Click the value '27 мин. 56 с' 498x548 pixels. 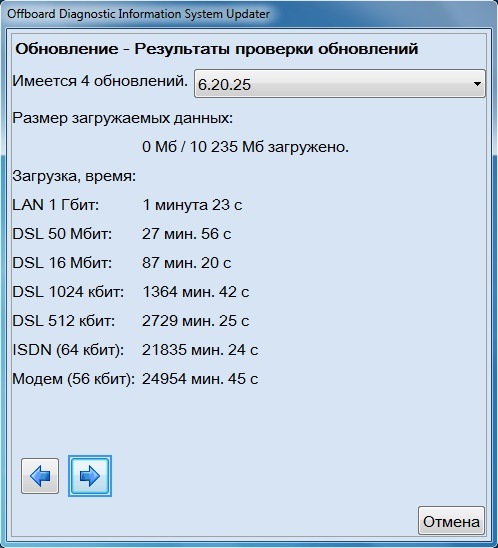[x=187, y=234]
